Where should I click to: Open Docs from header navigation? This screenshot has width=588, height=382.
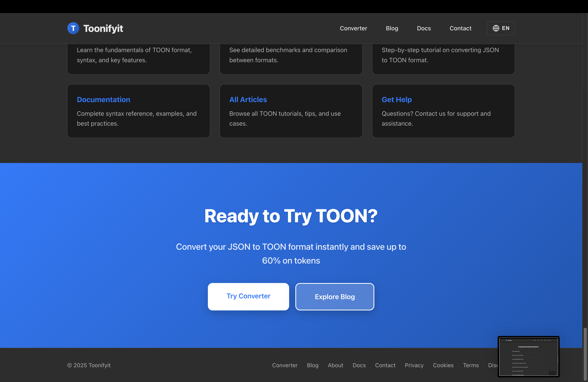coord(424,28)
